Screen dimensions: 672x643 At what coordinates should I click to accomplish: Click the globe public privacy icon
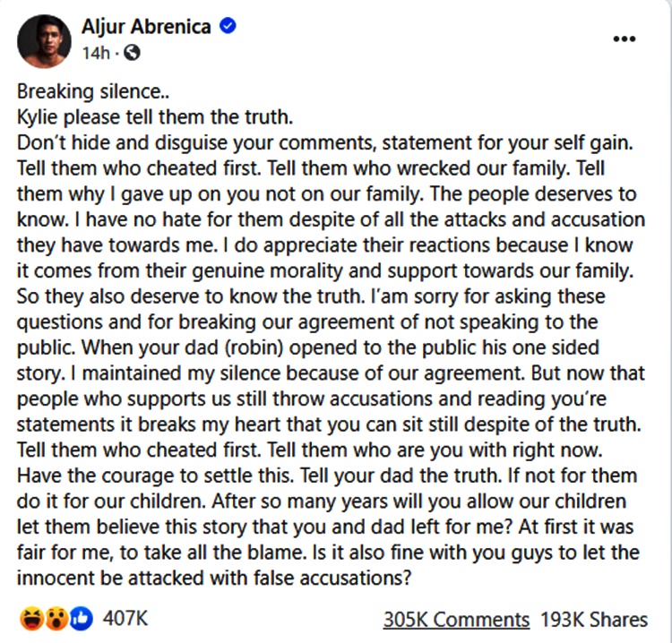[134, 53]
